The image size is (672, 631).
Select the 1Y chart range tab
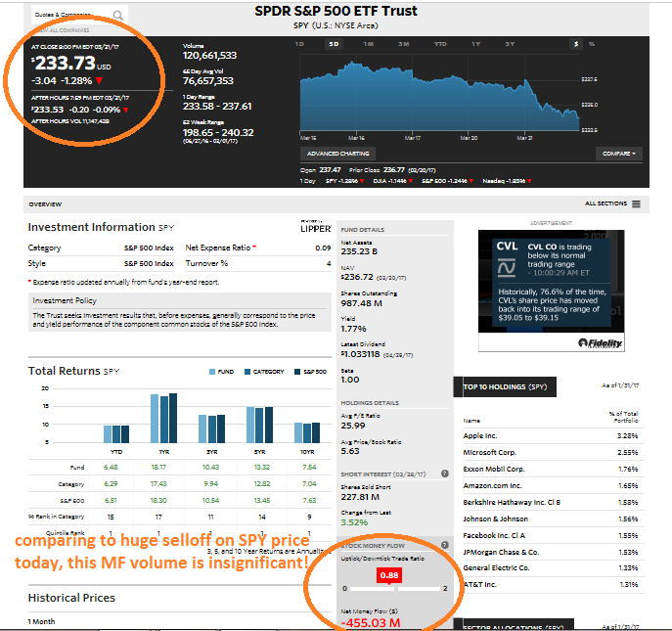(x=475, y=44)
